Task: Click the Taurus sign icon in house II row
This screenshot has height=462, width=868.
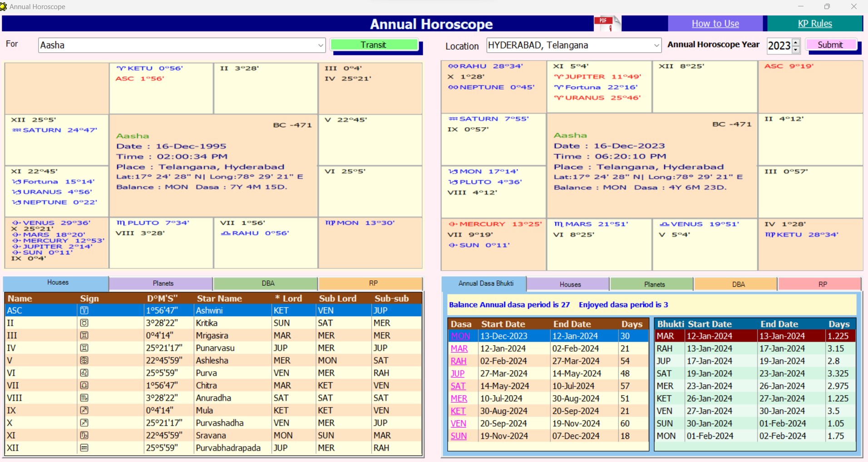Action: coord(84,323)
